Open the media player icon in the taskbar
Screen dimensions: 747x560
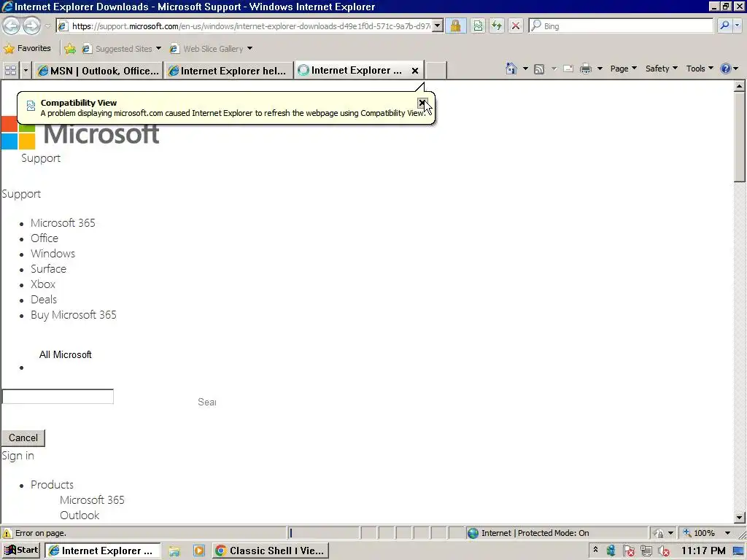point(198,551)
